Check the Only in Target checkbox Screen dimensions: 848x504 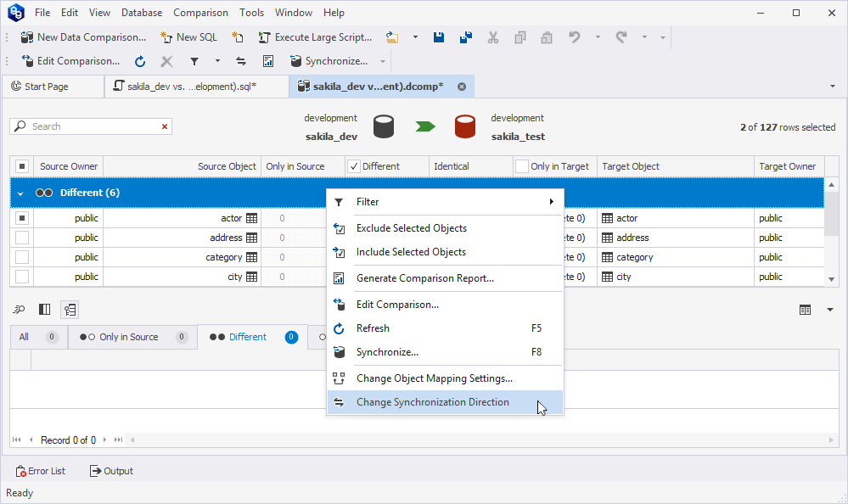[x=522, y=166]
